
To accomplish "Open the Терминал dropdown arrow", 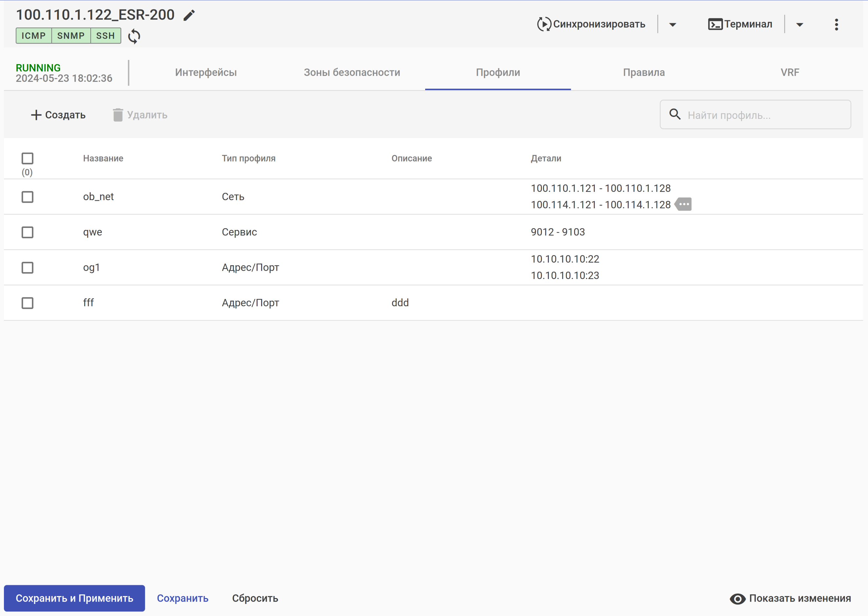I will tap(799, 25).
